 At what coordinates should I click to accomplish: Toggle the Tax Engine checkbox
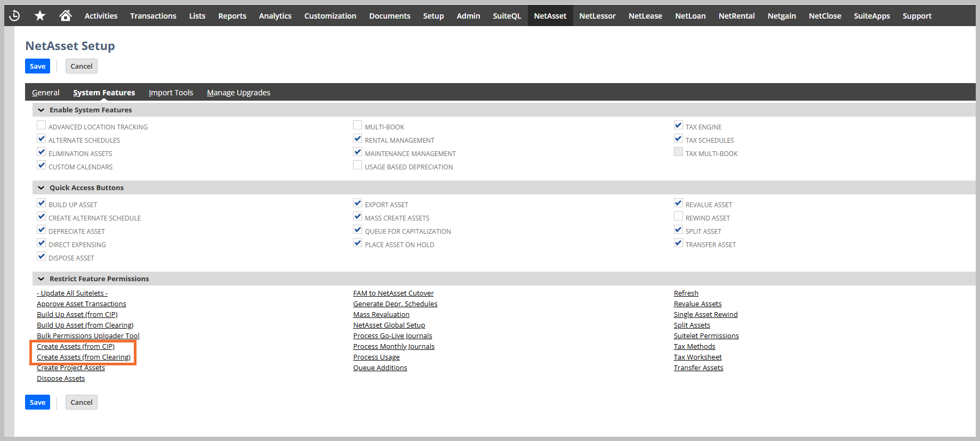pyautogui.click(x=678, y=125)
